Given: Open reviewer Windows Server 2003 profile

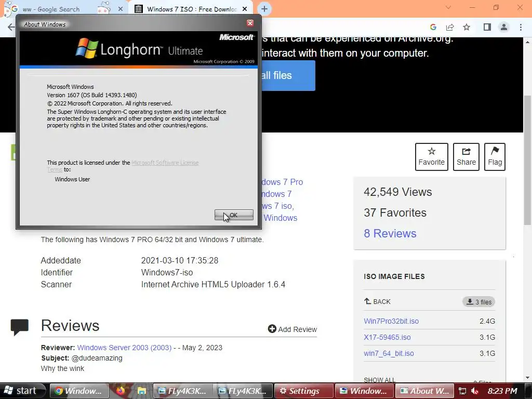Looking at the screenshot, I should click(x=124, y=348).
